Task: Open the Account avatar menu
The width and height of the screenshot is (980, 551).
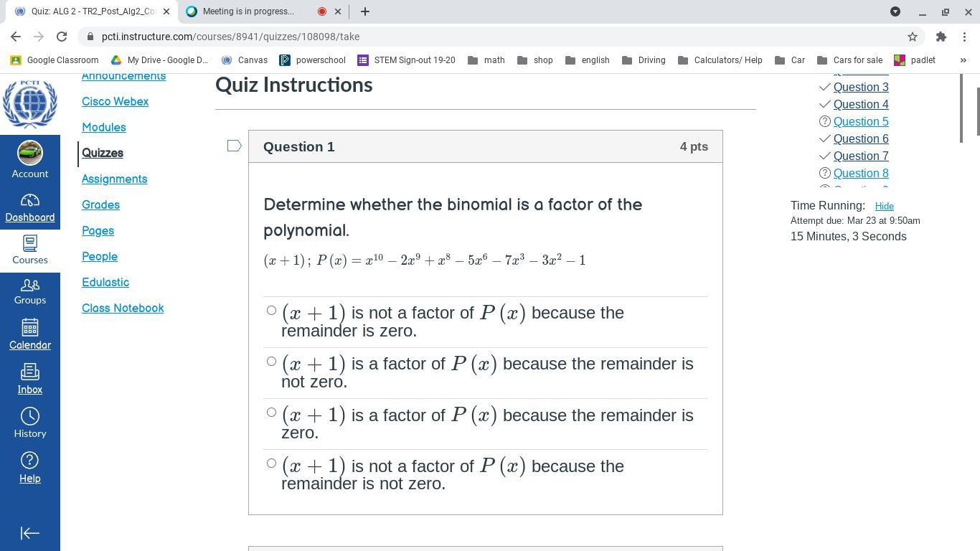Action: click(x=30, y=160)
